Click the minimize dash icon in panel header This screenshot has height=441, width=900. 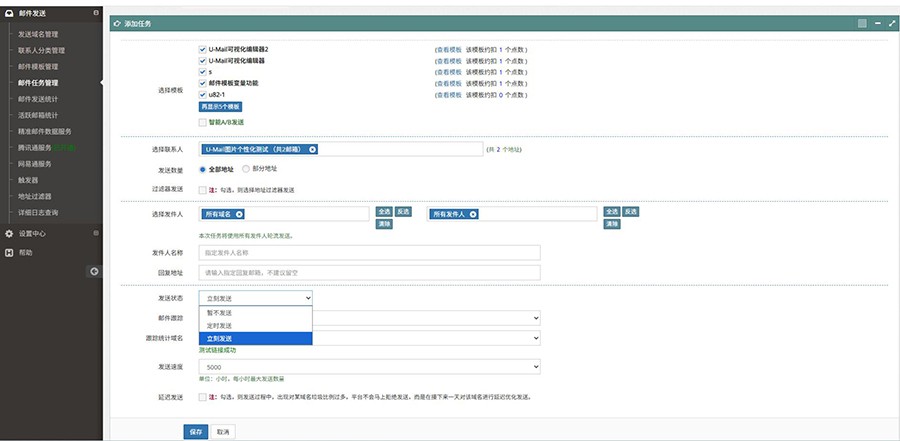878,24
